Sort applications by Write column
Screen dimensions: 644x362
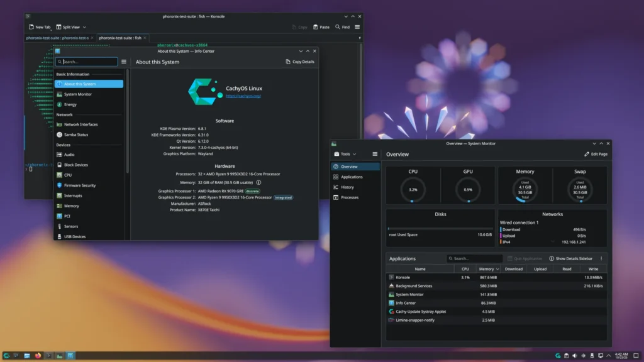[x=593, y=269]
